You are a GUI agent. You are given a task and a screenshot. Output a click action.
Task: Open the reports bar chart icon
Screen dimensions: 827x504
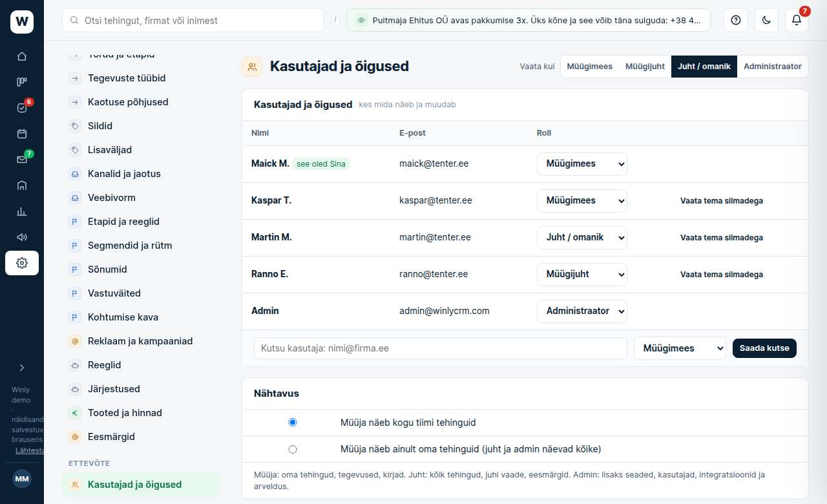coord(22,211)
